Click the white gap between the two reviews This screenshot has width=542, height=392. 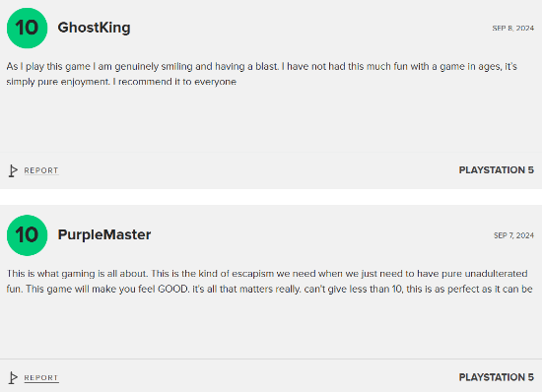point(271,197)
